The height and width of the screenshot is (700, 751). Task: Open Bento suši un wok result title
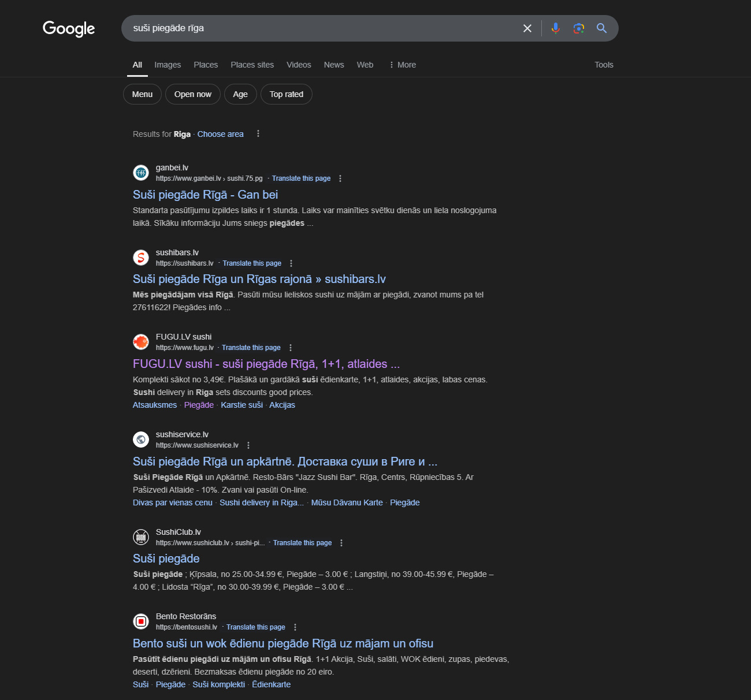[283, 643]
